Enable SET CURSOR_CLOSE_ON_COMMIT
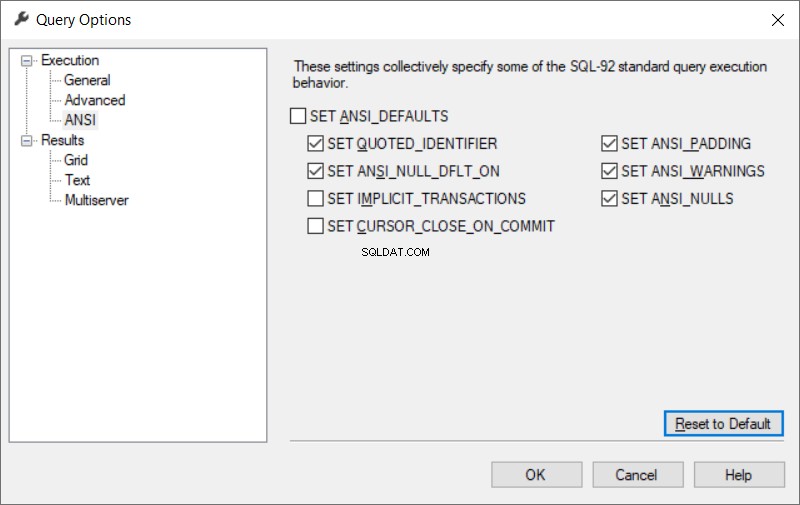Image resolution: width=800 pixels, height=505 pixels. coord(315,226)
